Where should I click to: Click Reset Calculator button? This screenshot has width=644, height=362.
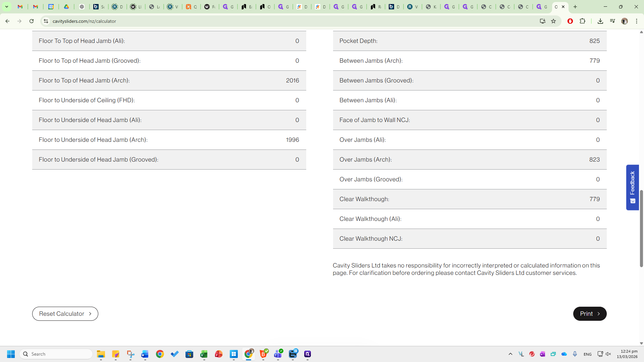pyautogui.click(x=65, y=314)
